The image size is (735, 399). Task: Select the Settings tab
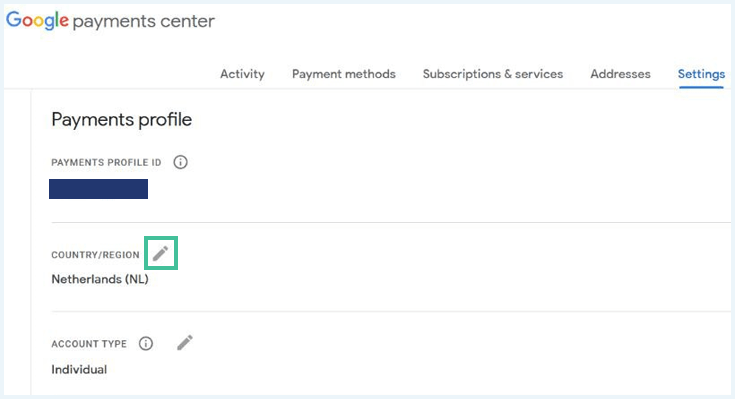(701, 74)
